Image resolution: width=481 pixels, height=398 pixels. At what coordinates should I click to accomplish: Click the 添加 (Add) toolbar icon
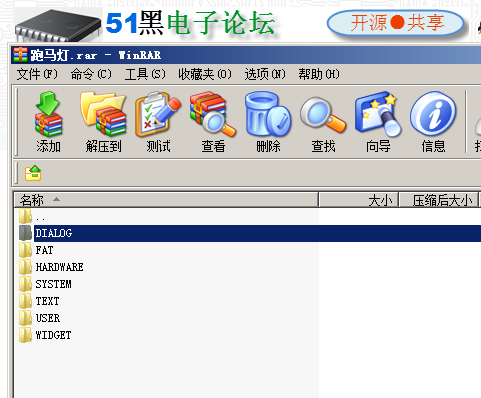pos(49,122)
